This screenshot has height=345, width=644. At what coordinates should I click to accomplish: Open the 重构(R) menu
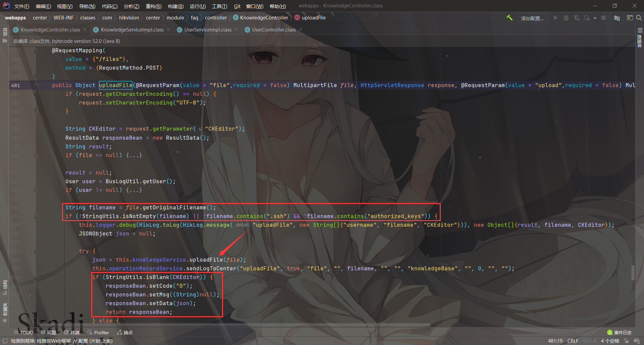(x=154, y=6)
